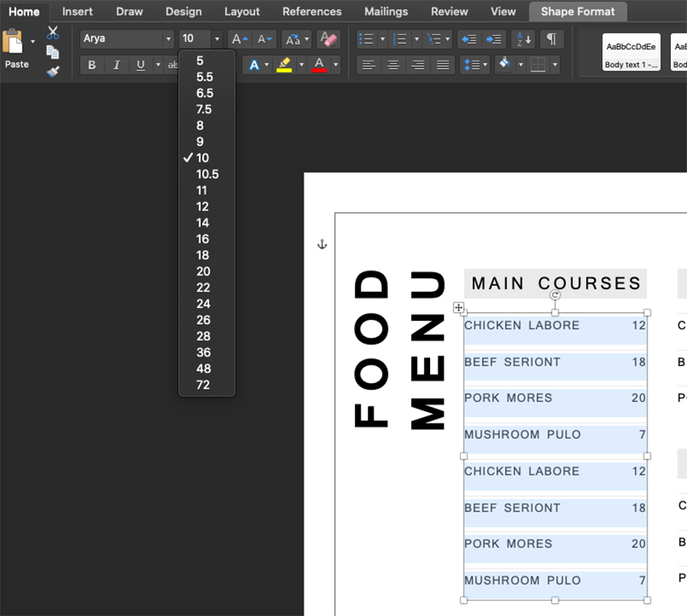Image resolution: width=687 pixels, height=616 pixels.
Task: Switch to the Shape Format tab
Action: pos(578,11)
